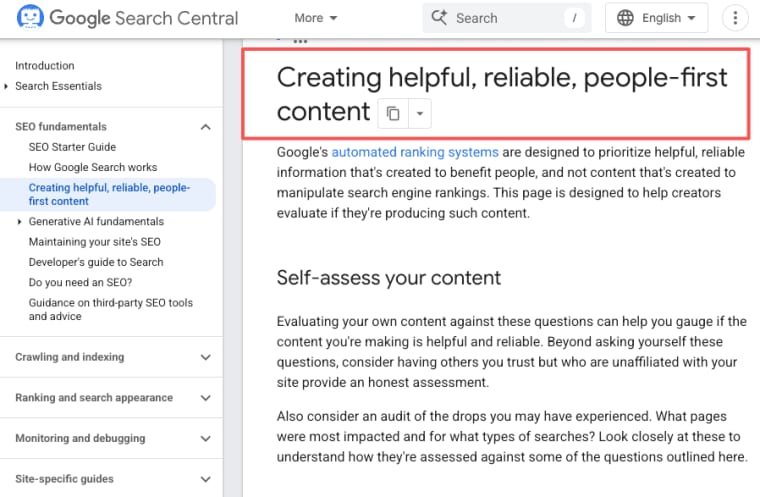Expand Crawling and indexing chevron
This screenshot has width=760, height=497.
point(206,357)
